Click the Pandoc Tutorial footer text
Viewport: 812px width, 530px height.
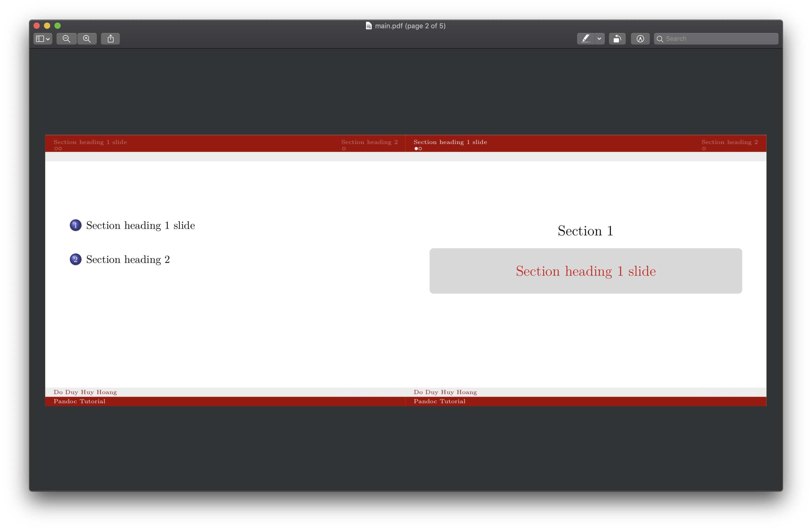[x=439, y=401]
